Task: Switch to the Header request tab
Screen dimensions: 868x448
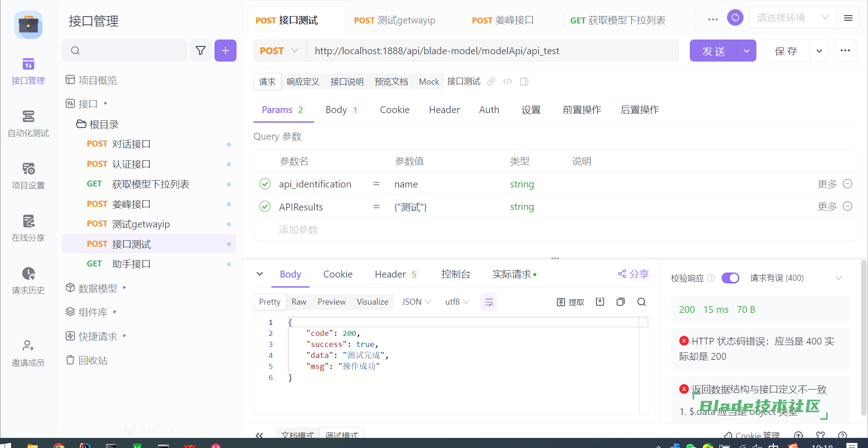Action: [444, 110]
